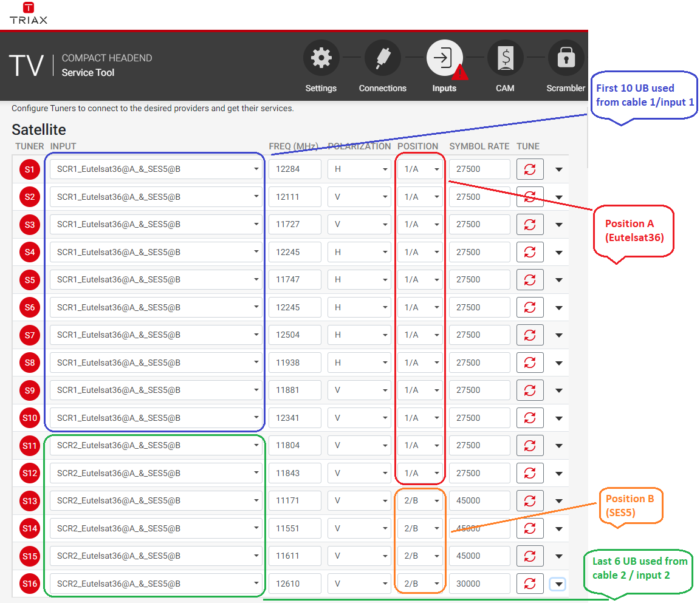Click the frequency field 11171 for S13
The image size is (700, 603).
point(295,501)
